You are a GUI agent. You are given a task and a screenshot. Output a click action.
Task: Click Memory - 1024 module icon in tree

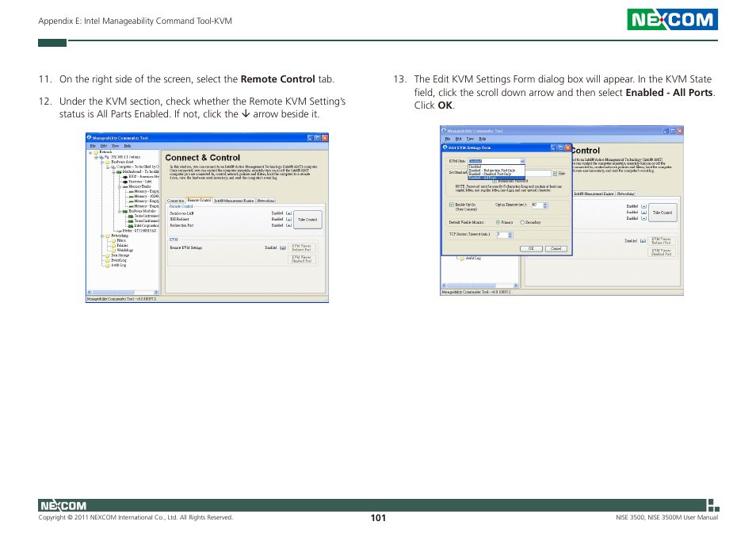click(131, 197)
